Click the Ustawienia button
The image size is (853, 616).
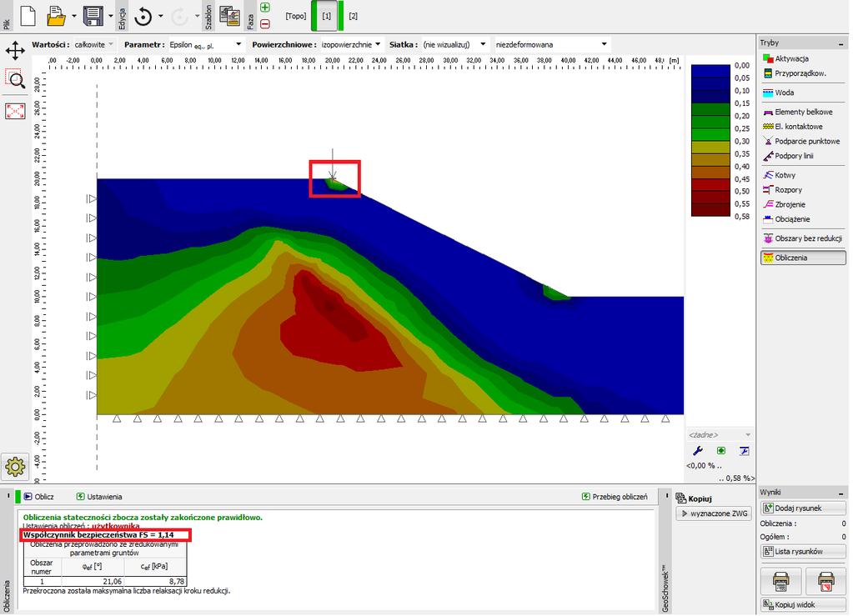(99, 497)
